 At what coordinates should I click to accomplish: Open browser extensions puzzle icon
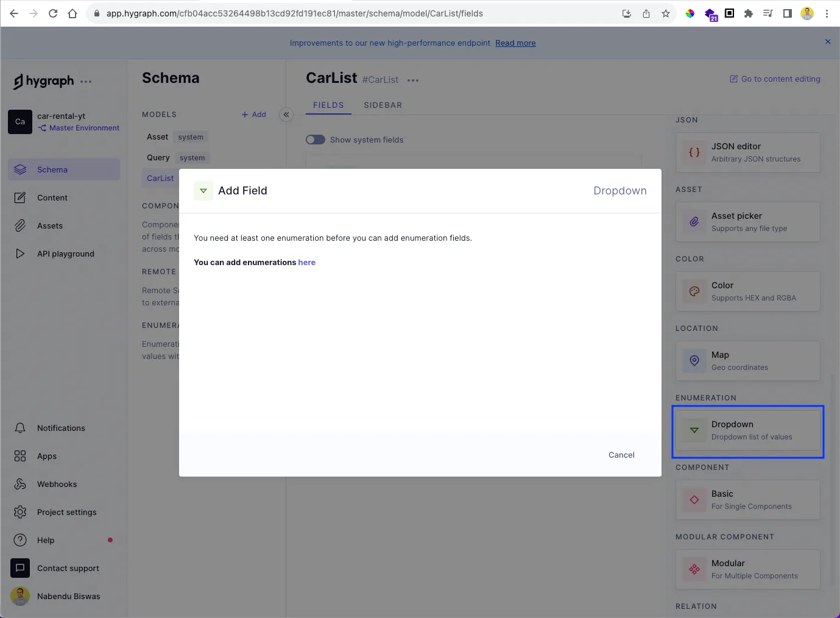[749, 13]
